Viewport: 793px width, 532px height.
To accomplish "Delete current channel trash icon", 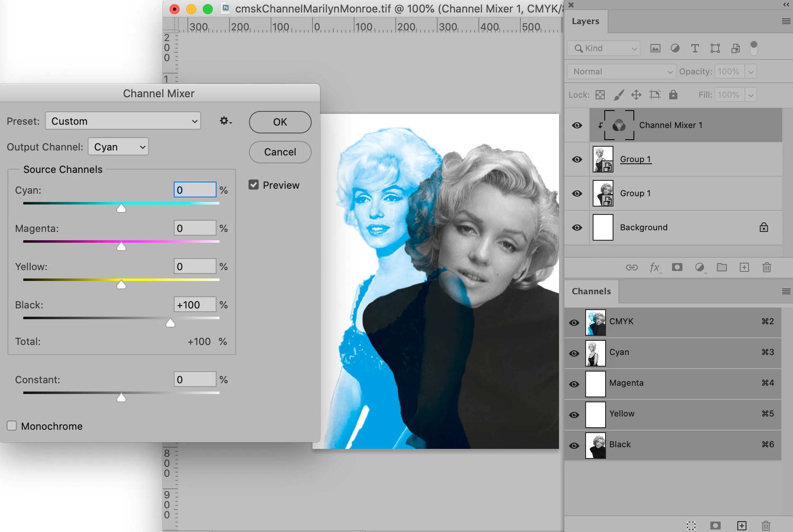I will [766, 525].
